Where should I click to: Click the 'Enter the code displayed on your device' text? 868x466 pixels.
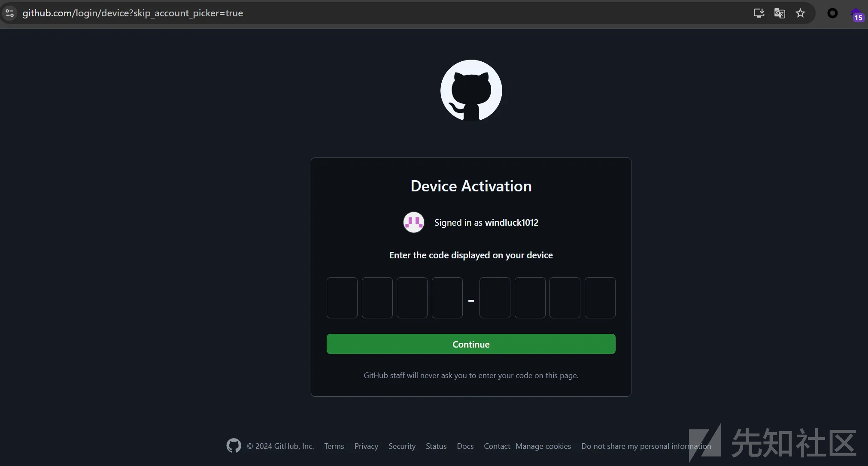click(x=471, y=255)
